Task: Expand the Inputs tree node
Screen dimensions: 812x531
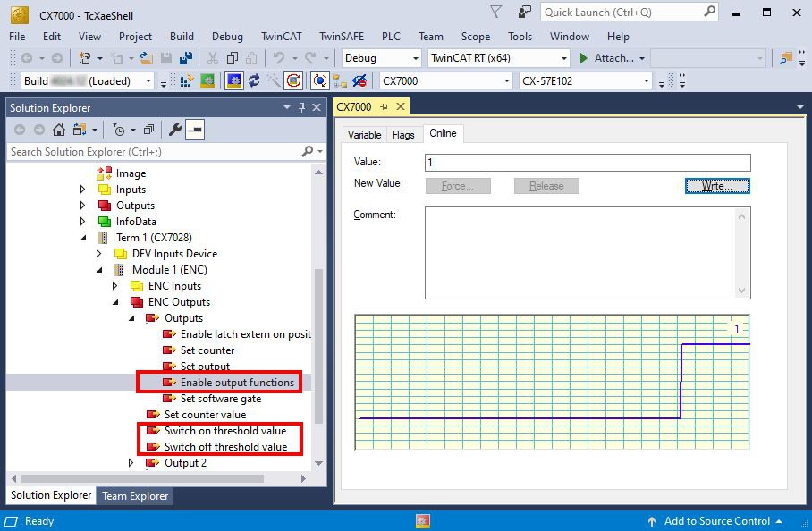Action: (x=83, y=190)
